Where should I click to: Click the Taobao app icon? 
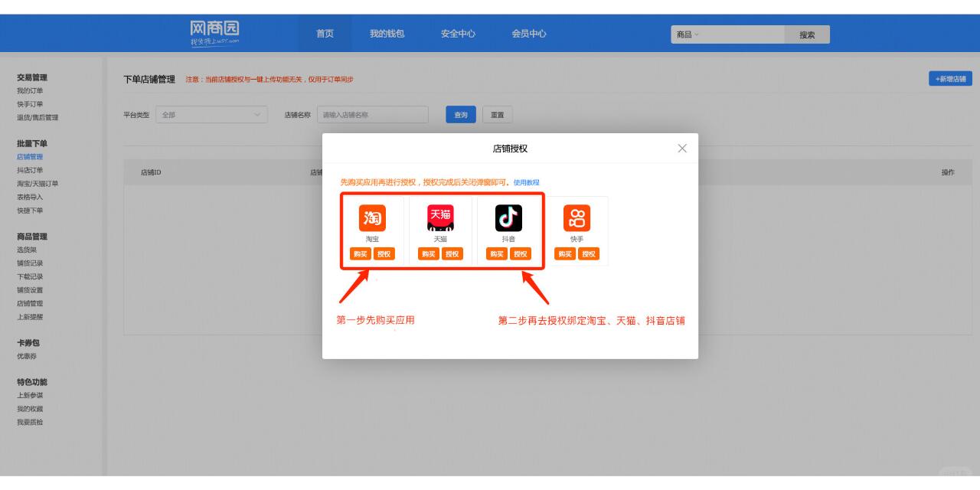click(x=373, y=218)
